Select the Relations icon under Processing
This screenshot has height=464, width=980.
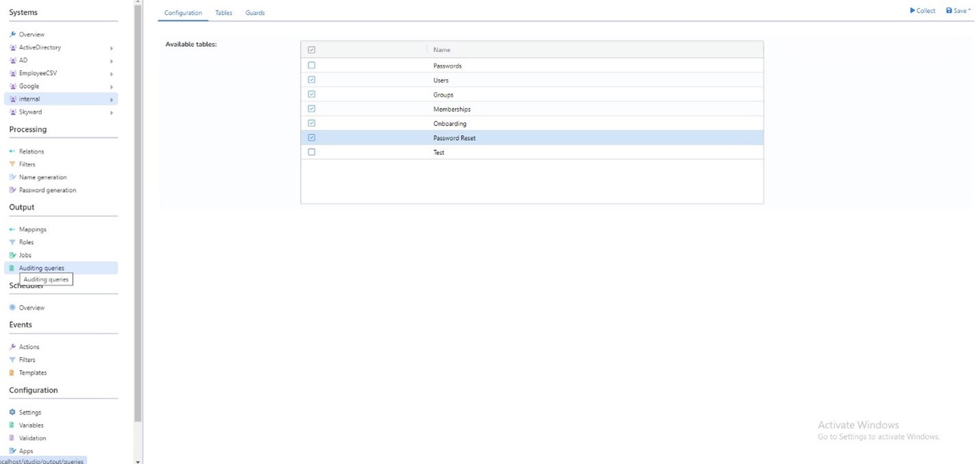[12, 151]
